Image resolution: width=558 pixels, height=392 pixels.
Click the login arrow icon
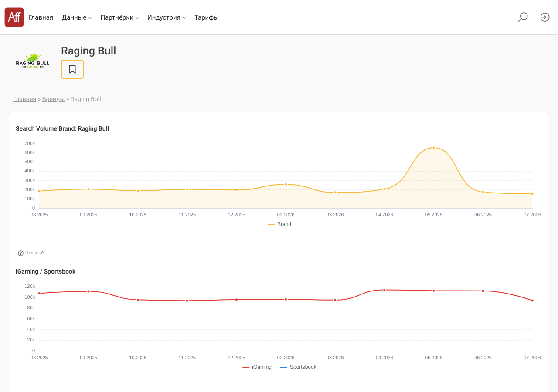pyautogui.click(x=545, y=17)
